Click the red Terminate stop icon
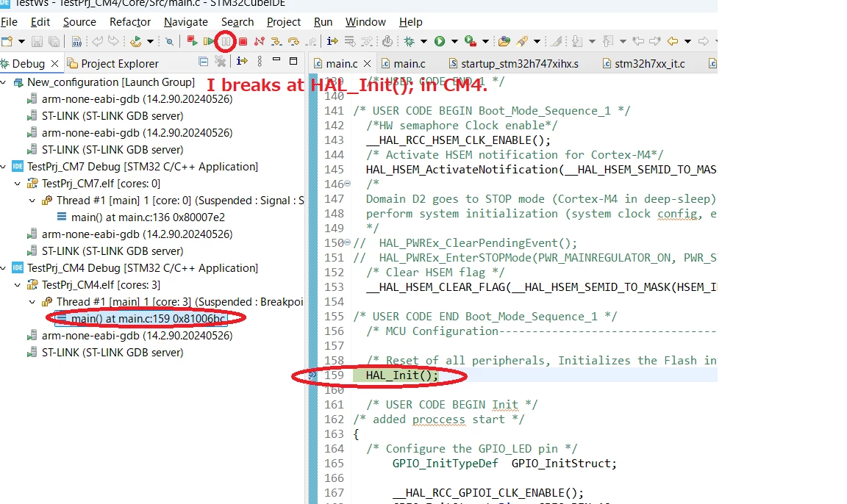847x504 pixels. [x=243, y=42]
